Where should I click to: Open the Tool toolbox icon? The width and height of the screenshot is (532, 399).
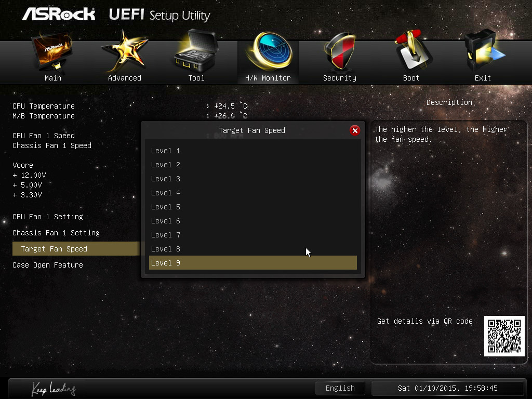coord(196,50)
